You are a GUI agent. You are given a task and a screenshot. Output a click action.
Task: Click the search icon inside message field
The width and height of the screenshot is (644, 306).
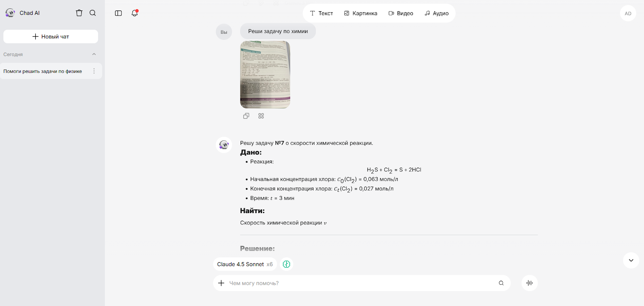pos(501,283)
